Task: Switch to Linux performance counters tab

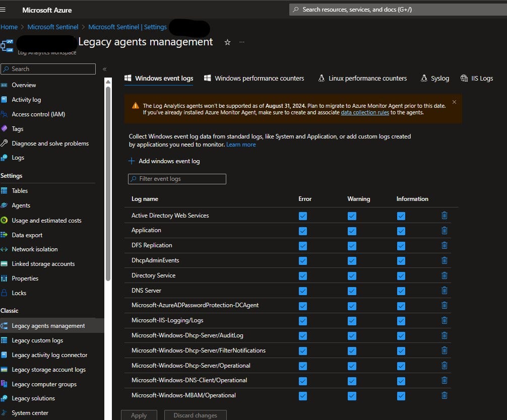Action: pos(362,78)
